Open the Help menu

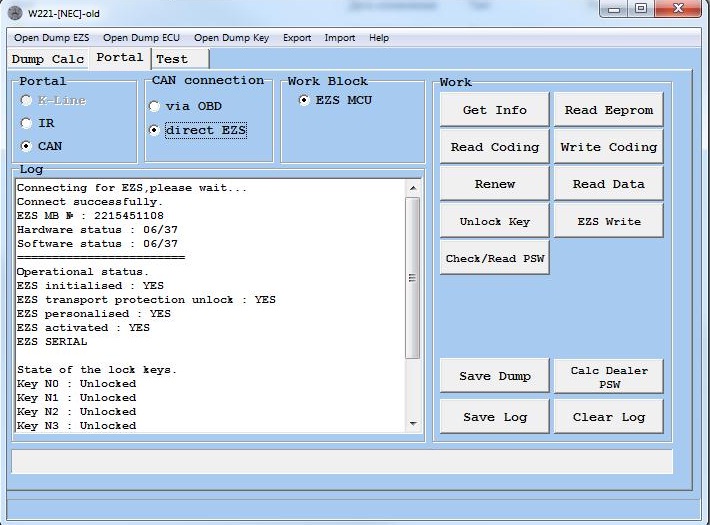coord(379,38)
